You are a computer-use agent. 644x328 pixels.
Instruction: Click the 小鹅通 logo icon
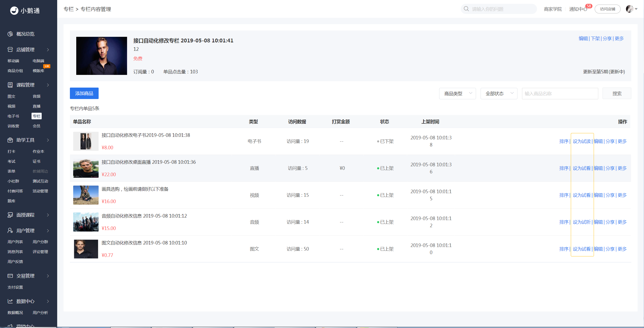coord(14,11)
